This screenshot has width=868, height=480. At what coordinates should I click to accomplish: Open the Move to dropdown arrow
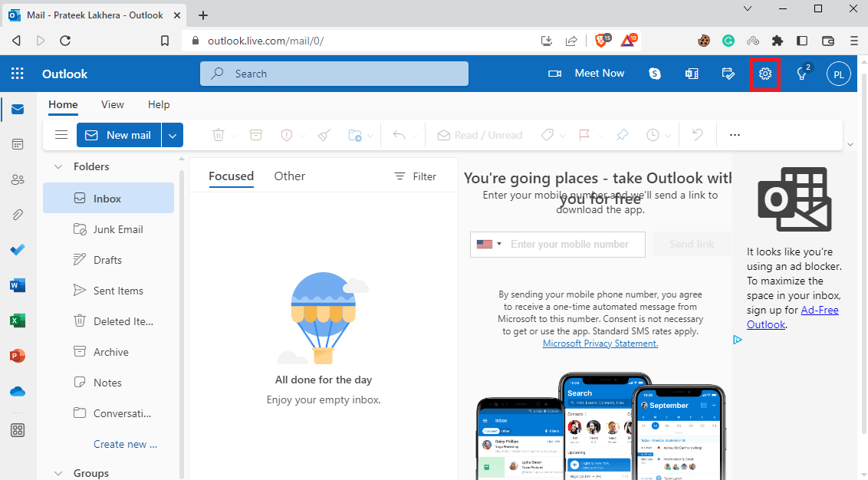click(x=370, y=136)
